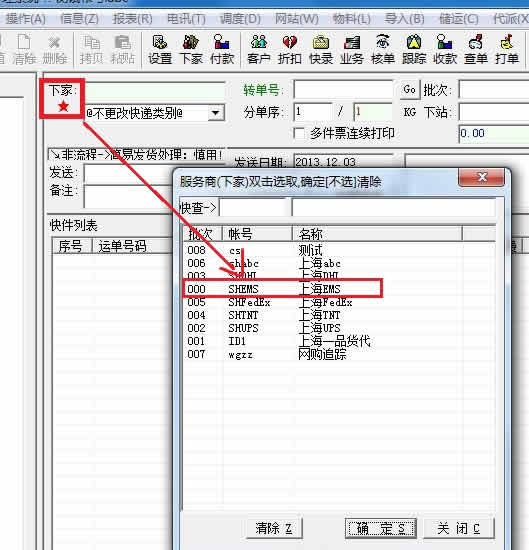
Task: Open the 导入(B) menu
Action: click(x=404, y=19)
